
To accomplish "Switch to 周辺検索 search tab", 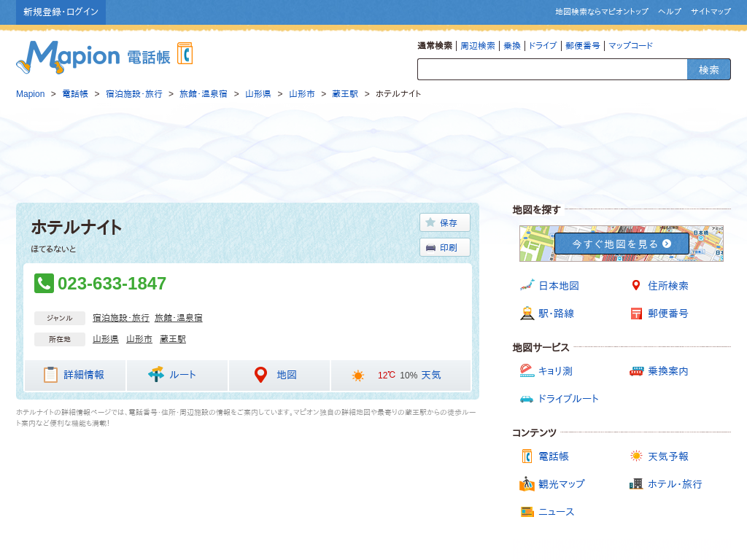I will [478, 46].
